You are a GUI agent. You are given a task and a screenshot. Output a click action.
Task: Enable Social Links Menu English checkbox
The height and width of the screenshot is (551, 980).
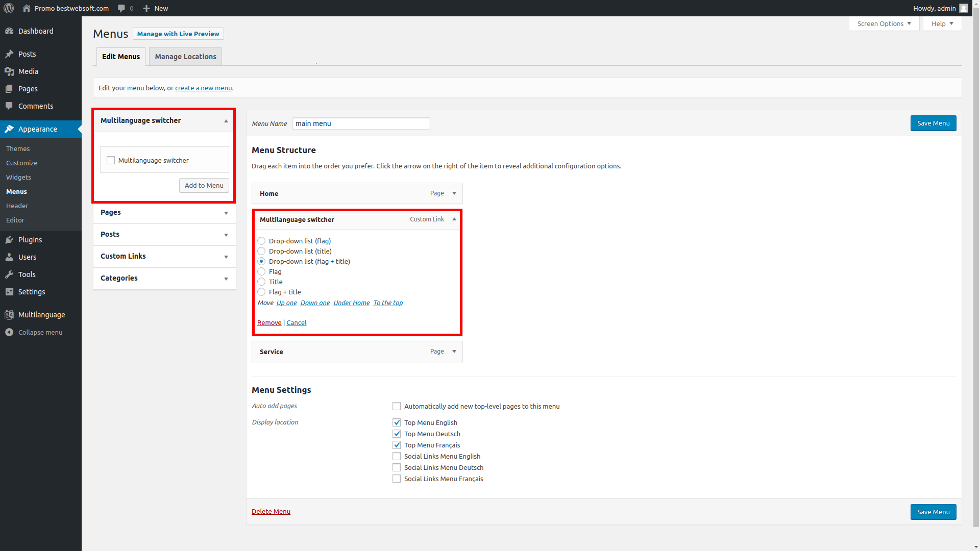coord(397,456)
